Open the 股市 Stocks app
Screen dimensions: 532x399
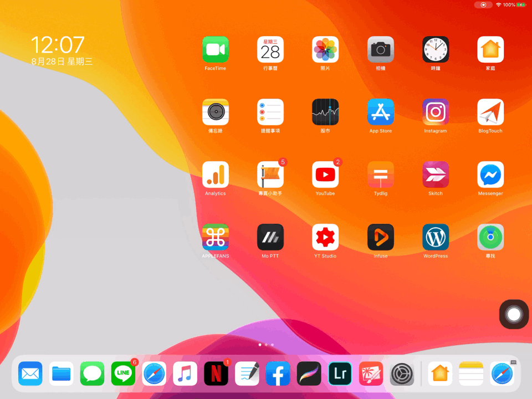click(x=325, y=112)
